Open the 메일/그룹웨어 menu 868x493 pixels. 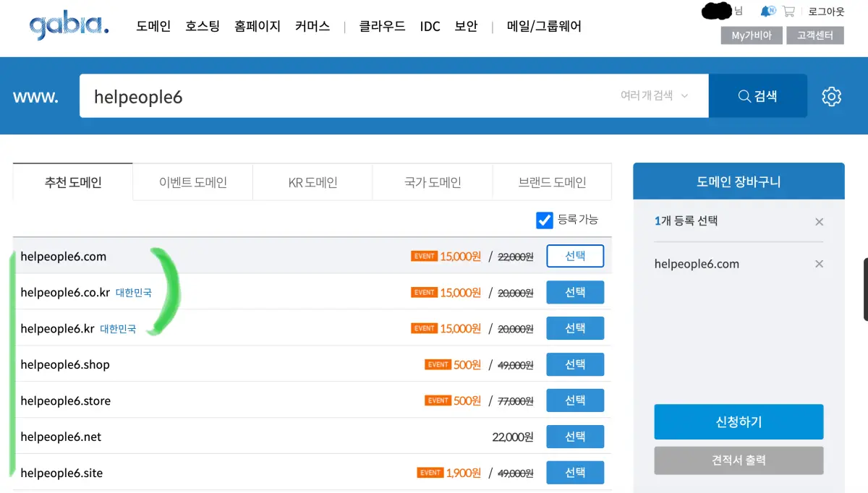(x=544, y=26)
